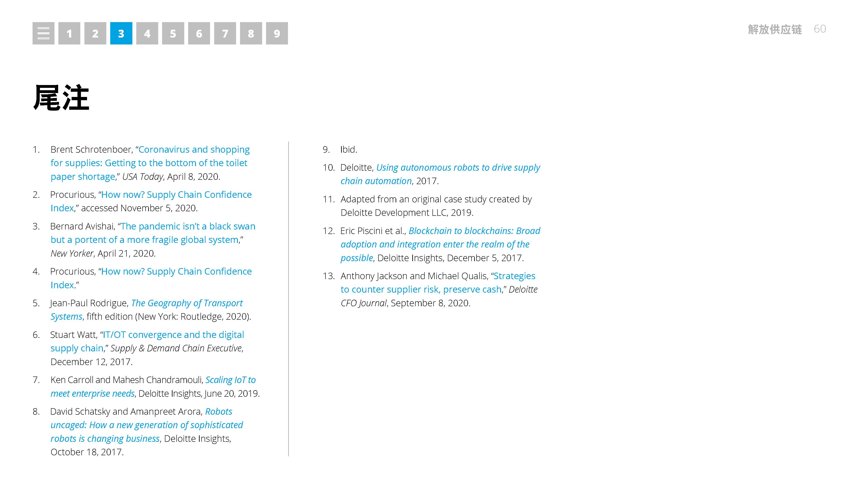Navigate to chapter 7 tab
The height and width of the screenshot is (488, 868).
(225, 33)
